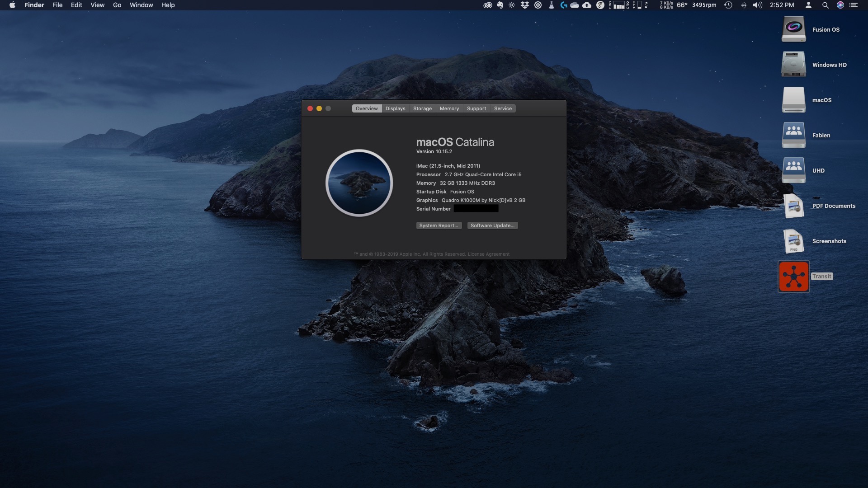
Task: Open the Creative Cloud menu bar icon
Action: [x=487, y=5]
